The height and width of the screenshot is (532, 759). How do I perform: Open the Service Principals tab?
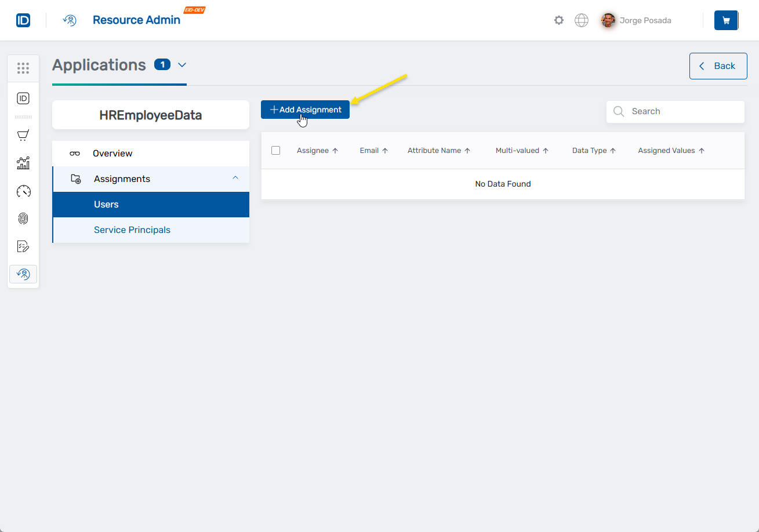pyautogui.click(x=132, y=229)
